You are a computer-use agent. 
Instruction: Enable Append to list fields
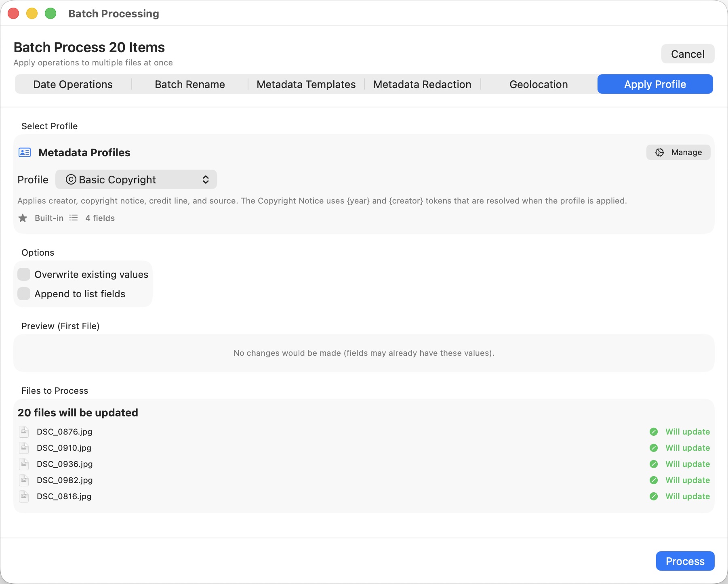24,294
